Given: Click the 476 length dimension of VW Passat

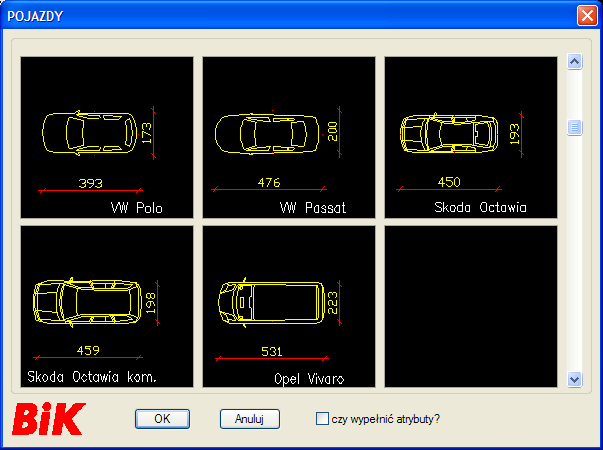Looking at the screenshot, I should pos(269,182).
